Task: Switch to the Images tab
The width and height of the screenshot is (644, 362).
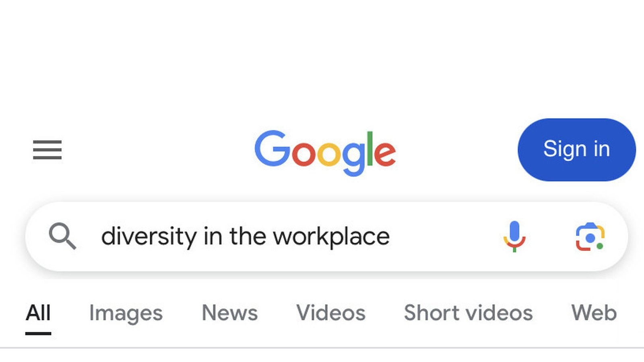Action: pyautogui.click(x=126, y=313)
